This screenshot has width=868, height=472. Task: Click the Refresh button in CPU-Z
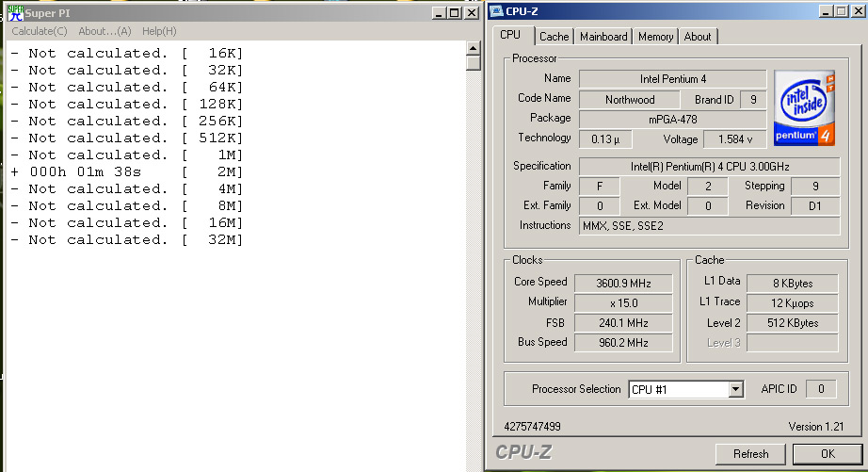point(750,454)
